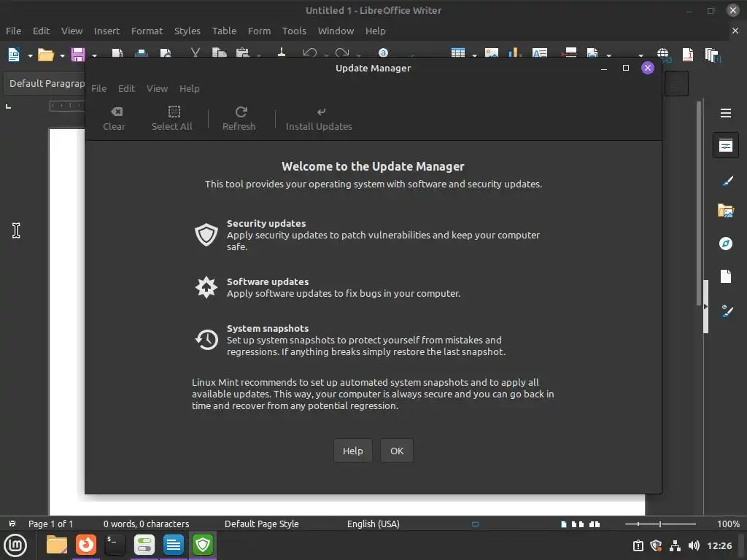The image size is (747, 560).
Task: Click the selection mode icon in status bar
Action: click(475, 524)
